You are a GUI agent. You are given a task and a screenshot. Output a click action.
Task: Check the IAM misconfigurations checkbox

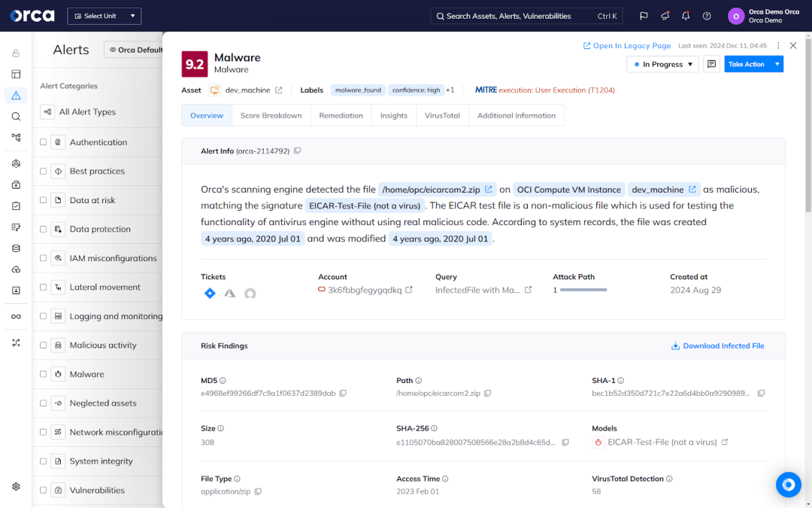[44, 258]
